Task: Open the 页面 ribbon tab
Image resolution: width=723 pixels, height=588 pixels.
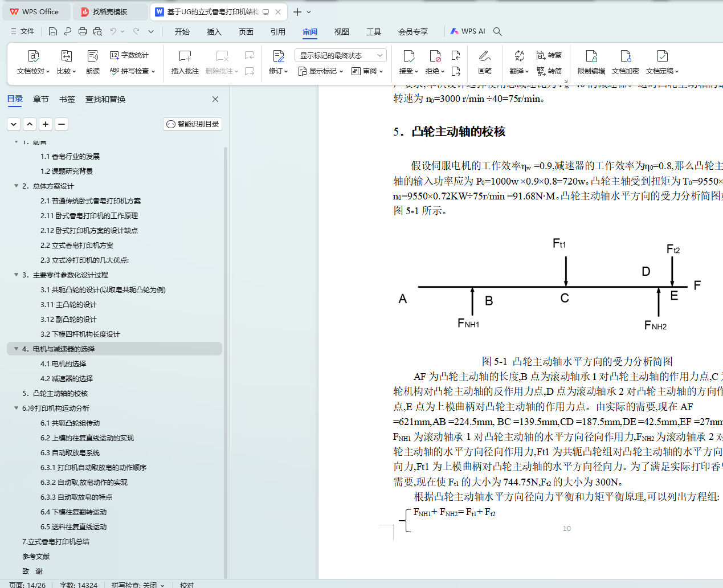Action: click(246, 31)
